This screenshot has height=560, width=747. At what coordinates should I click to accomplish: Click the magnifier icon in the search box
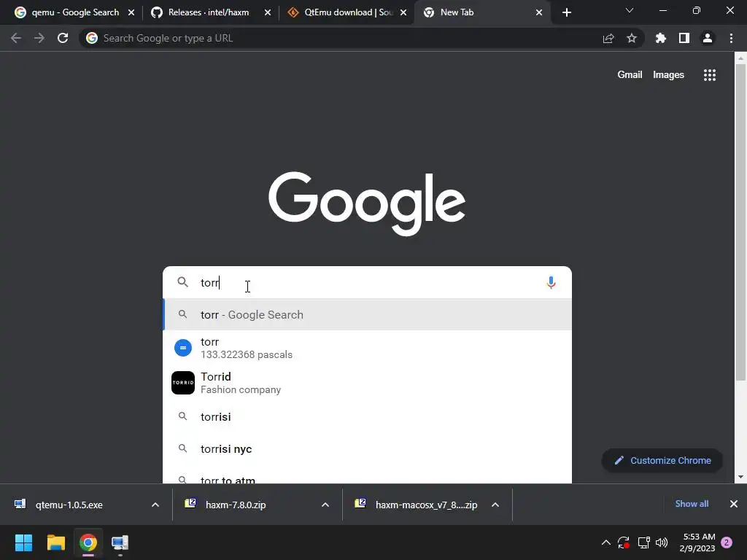click(183, 282)
